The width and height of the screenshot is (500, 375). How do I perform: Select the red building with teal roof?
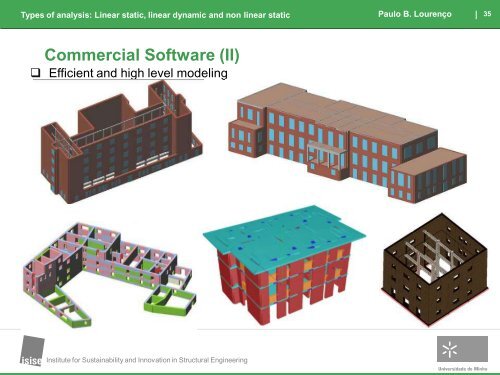[284, 265]
